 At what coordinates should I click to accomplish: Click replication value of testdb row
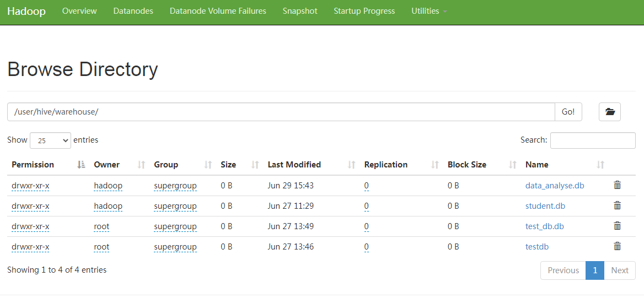click(367, 247)
